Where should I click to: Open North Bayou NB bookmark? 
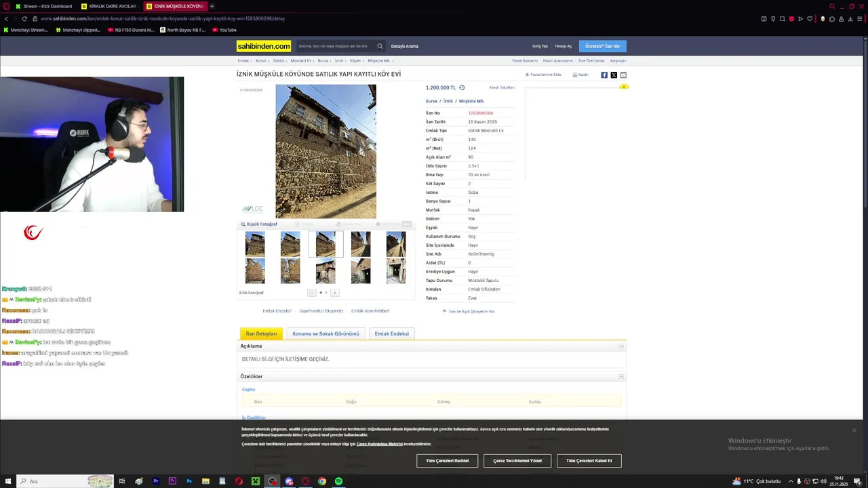click(183, 30)
